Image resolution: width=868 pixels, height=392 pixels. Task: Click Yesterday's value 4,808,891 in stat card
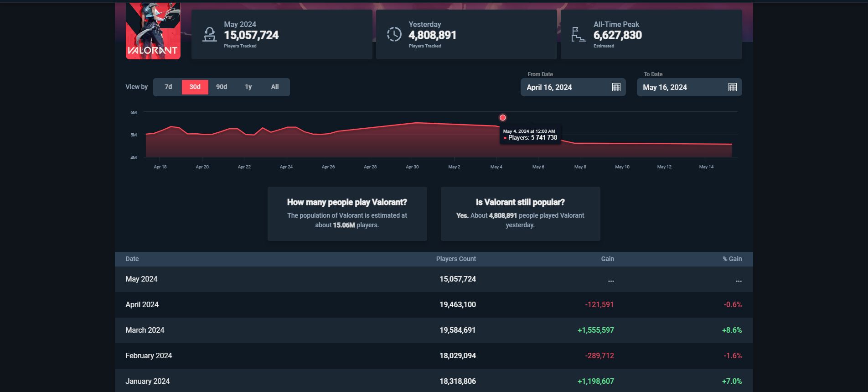432,35
